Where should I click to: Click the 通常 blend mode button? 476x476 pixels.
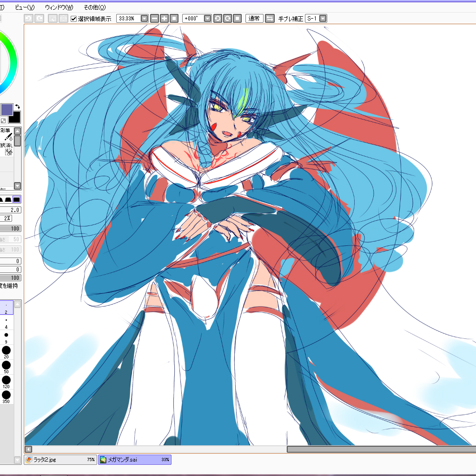[254, 19]
